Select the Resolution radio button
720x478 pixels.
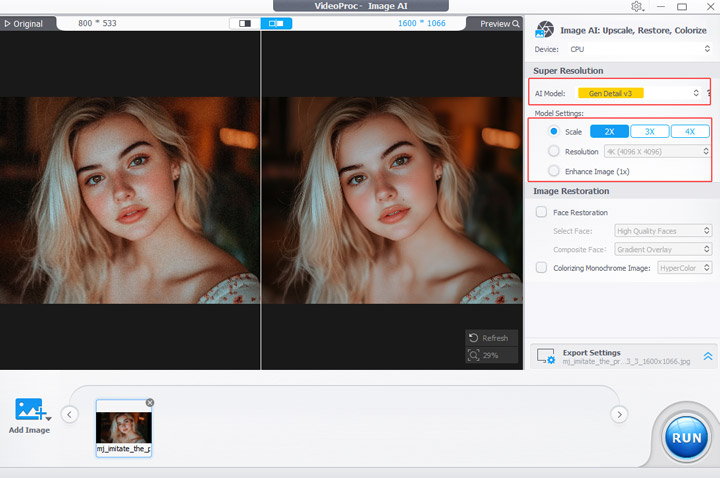coord(554,151)
